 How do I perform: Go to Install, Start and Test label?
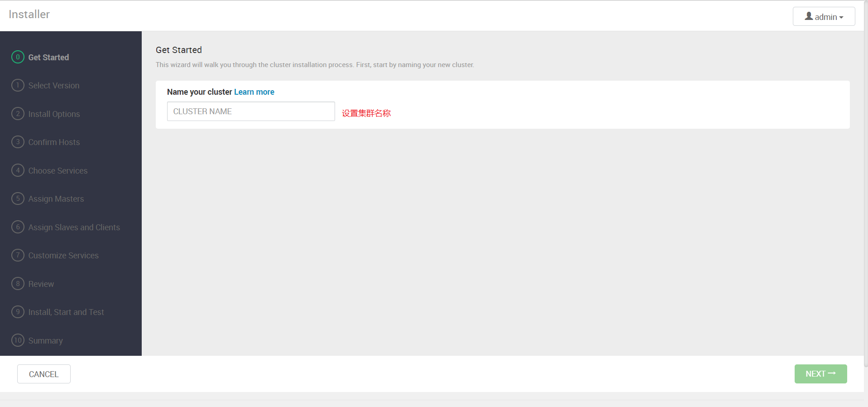[66, 312]
